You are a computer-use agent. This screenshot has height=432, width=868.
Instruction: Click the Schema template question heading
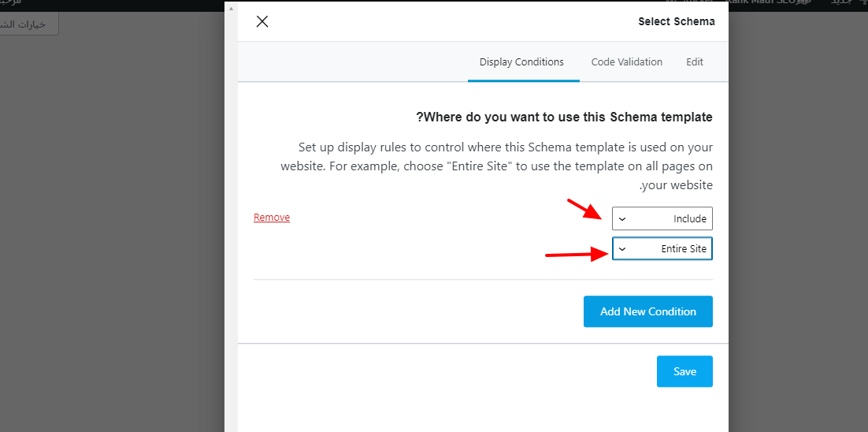[x=564, y=117]
